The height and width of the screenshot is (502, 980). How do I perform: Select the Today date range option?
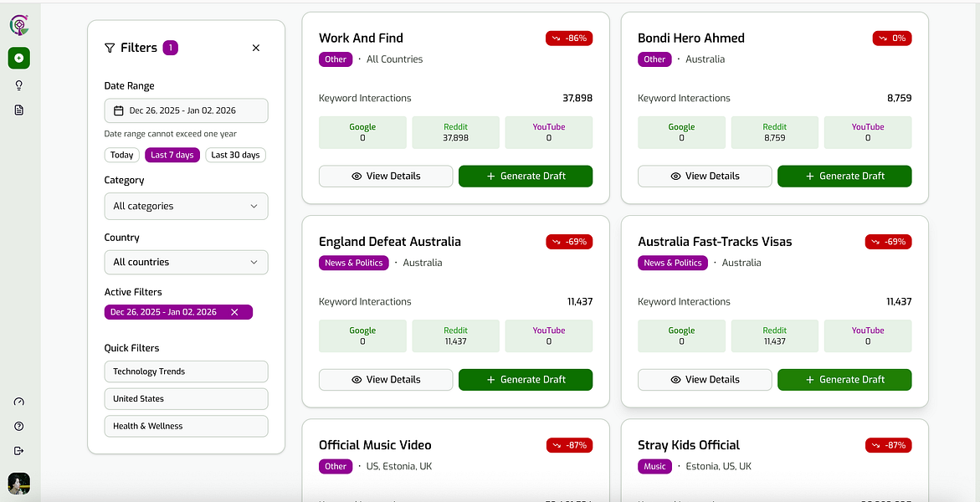pyautogui.click(x=122, y=155)
